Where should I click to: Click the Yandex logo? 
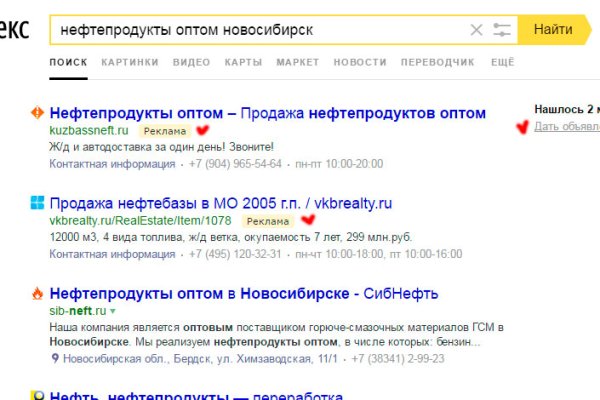point(14,30)
